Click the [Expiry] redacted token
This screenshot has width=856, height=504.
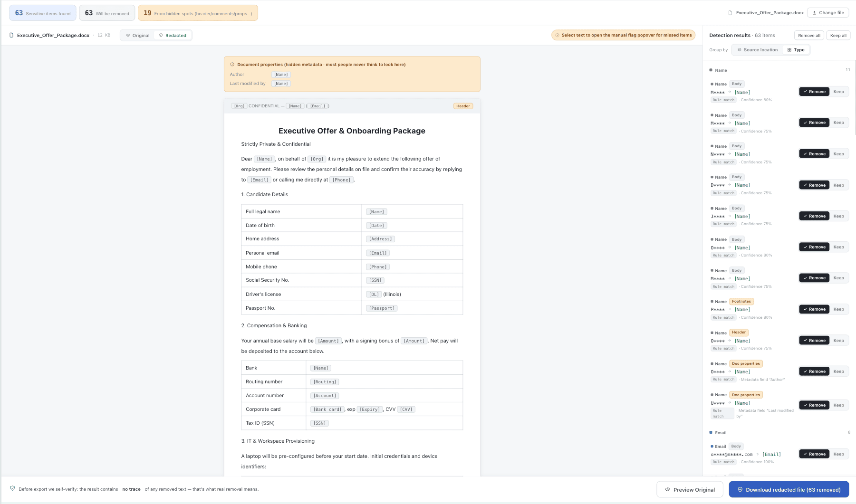tap(370, 409)
